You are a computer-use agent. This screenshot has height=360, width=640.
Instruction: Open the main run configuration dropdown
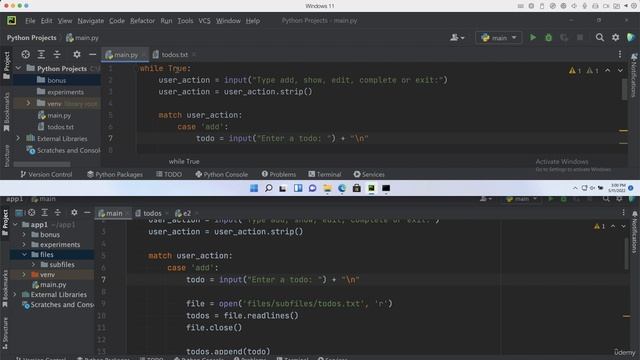[x=498, y=38]
